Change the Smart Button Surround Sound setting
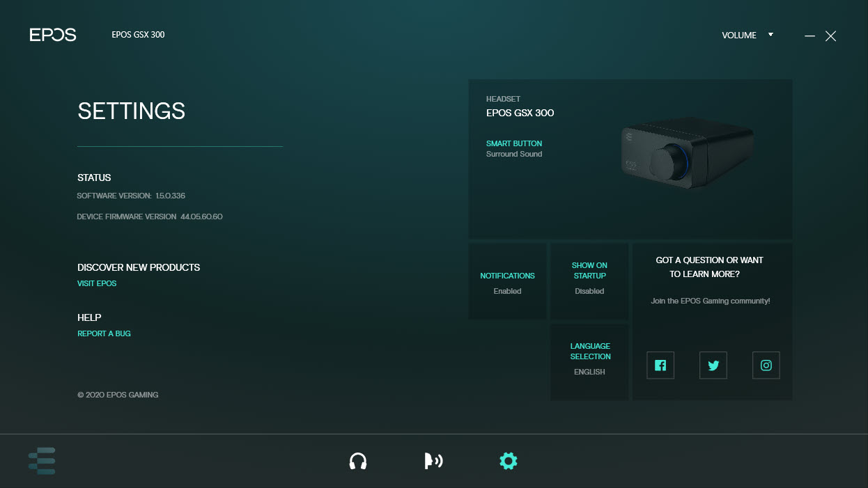The height and width of the screenshot is (488, 868). tap(514, 148)
